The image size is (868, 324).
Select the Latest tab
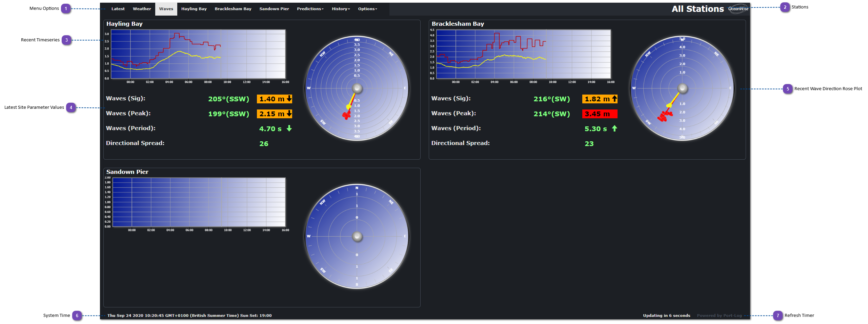click(x=118, y=9)
